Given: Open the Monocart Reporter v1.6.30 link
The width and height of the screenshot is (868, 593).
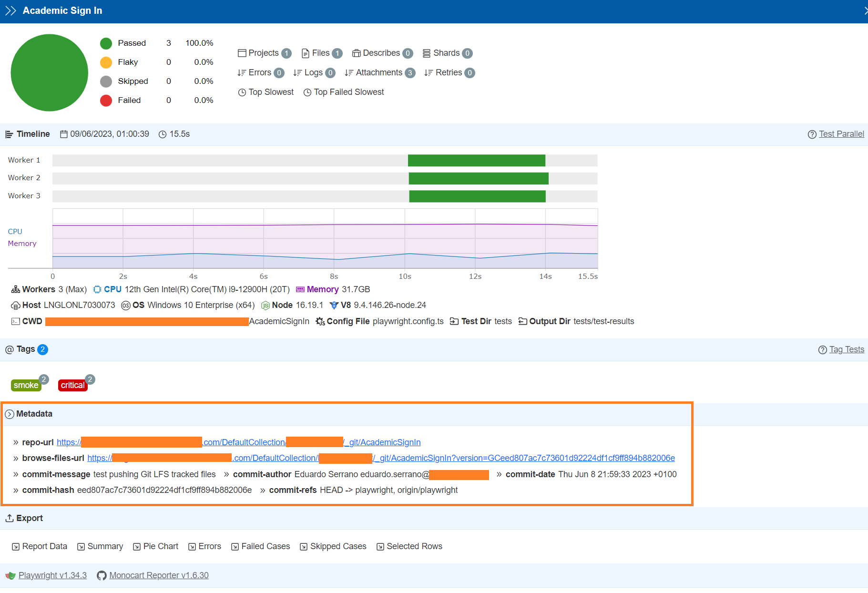Looking at the screenshot, I should [x=159, y=575].
